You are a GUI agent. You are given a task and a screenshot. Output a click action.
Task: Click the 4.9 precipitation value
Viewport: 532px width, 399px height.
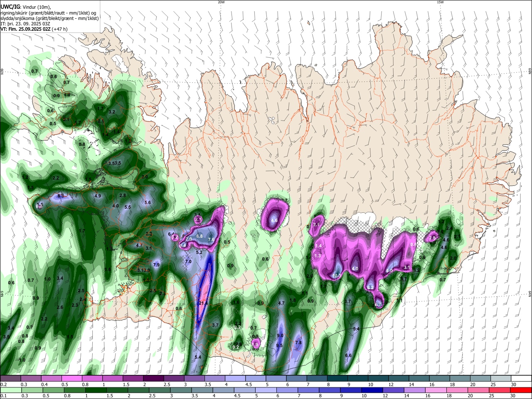coord(98,196)
